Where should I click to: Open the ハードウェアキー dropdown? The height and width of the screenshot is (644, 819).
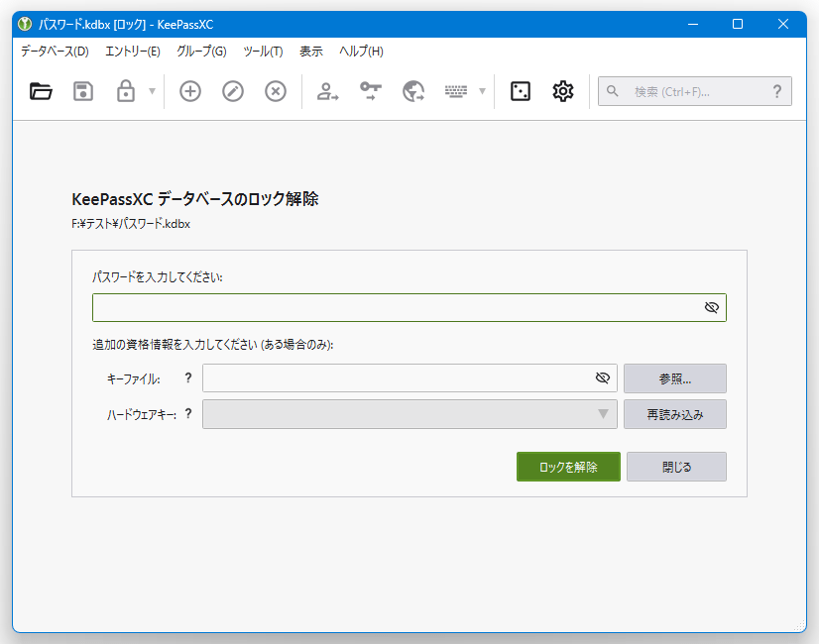pos(409,414)
